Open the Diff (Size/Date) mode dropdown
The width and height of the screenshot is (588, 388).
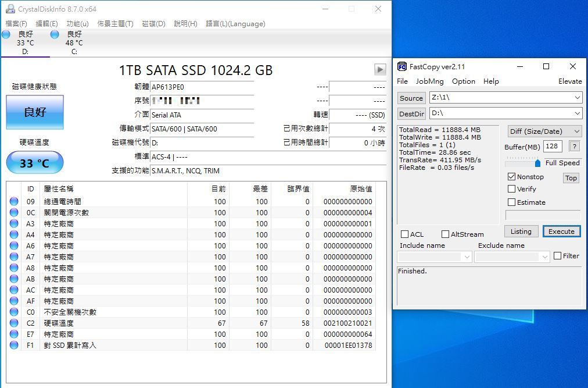point(544,131)
